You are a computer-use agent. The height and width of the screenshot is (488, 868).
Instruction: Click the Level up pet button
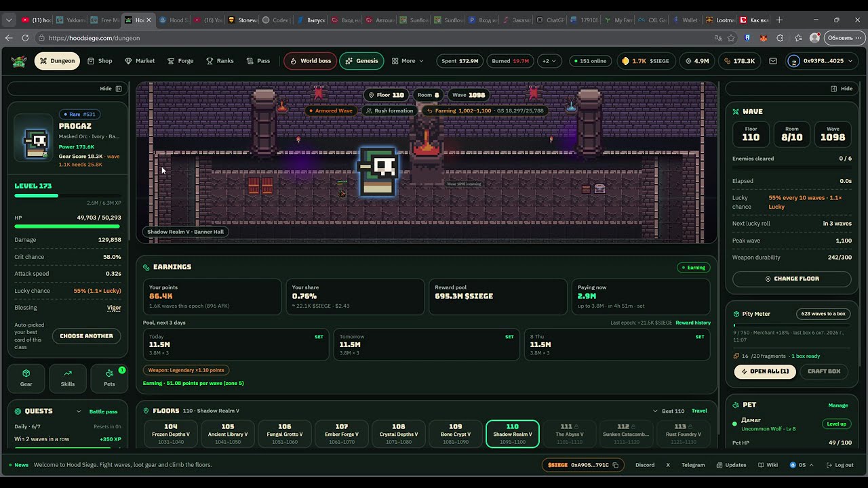(x=836, y=424)
